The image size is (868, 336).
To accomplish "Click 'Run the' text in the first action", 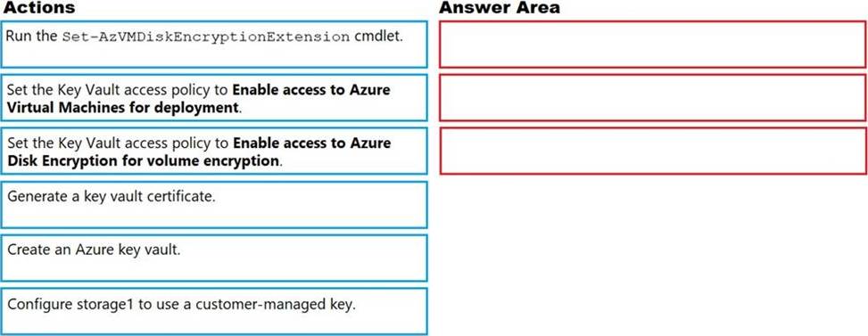I will pyautogui.click(x=31, y=37).
